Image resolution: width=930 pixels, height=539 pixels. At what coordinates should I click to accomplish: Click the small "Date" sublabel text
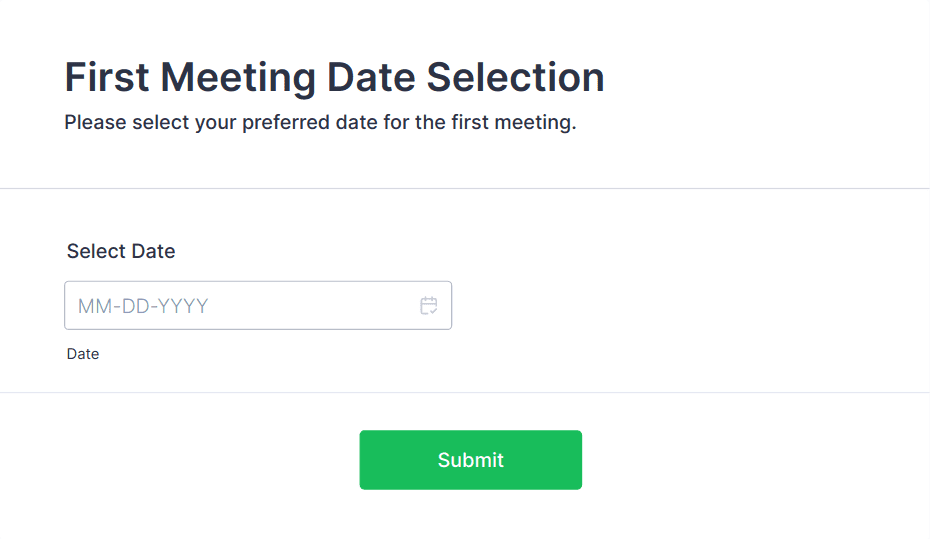83,354
